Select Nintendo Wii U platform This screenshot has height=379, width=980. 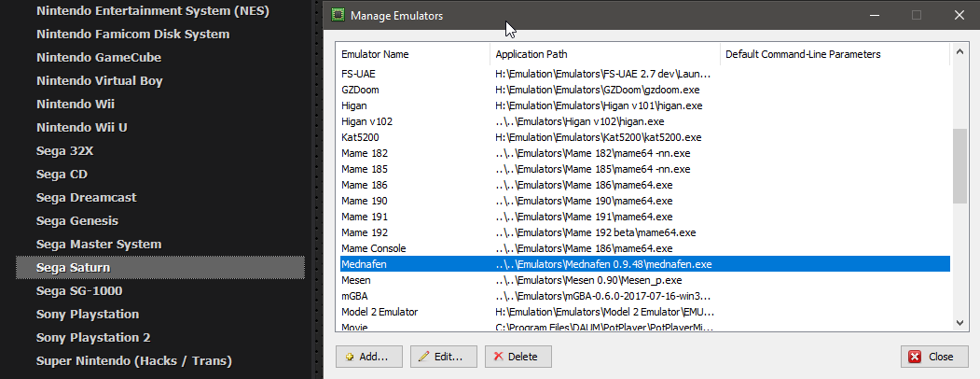coord(82,127)
